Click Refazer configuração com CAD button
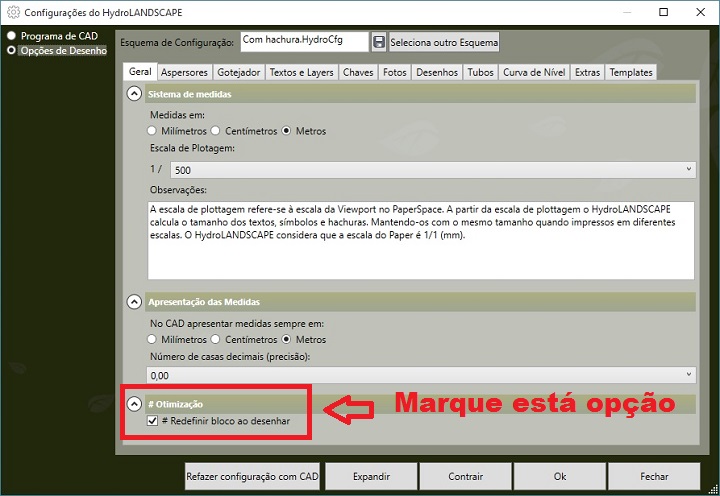 253,476
